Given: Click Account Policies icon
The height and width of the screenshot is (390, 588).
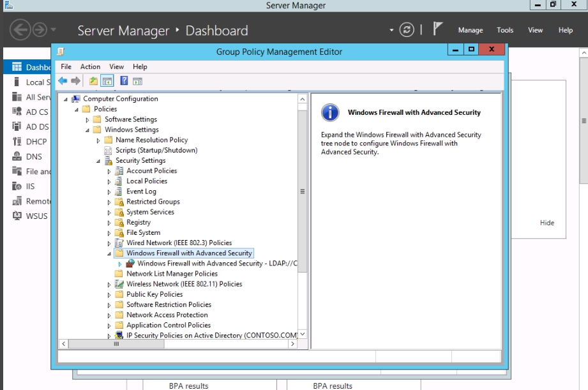Looking at the screenshot, I should (x=119, y=171).
